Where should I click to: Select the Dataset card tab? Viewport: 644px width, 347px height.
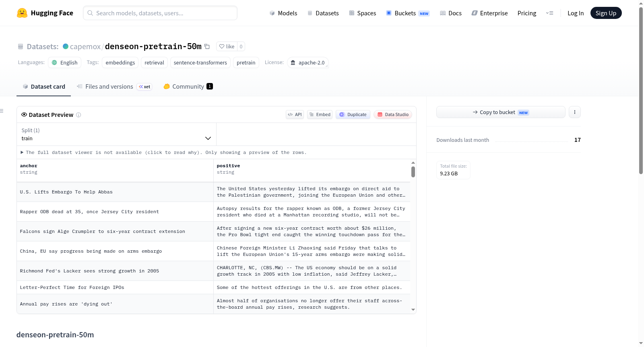[44, 86]
